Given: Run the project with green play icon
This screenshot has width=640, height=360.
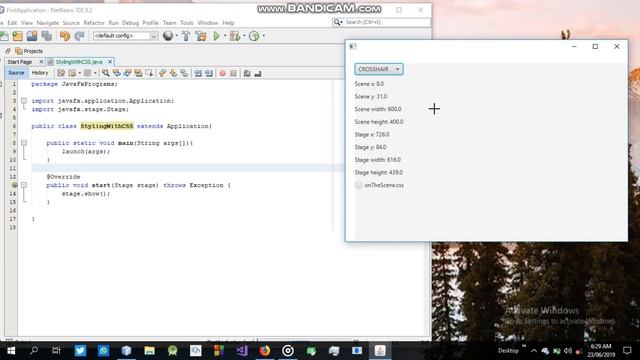Looking at the screenshot, I should (216, 36).
